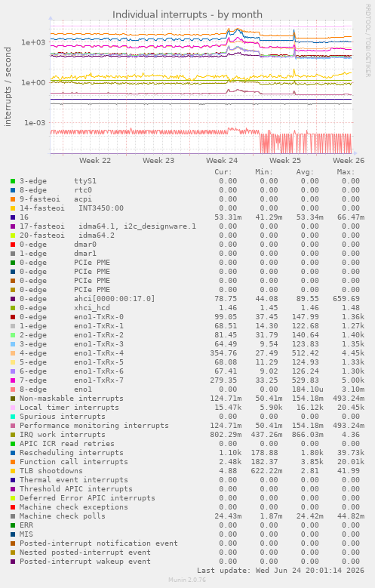Click the 1e+00 y-axis tick label
The height and width of the screenshot is (588, 375).
tap(33, 82)
